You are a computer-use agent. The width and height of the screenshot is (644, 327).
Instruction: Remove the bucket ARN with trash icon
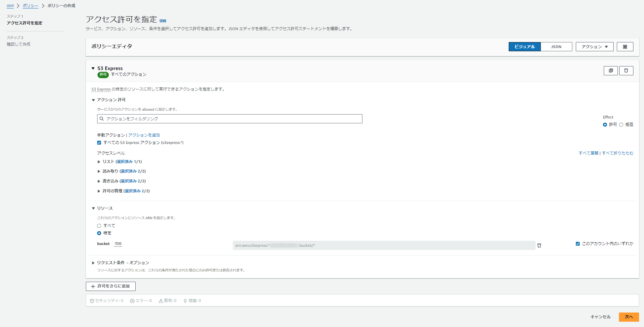(x=539, y=245)
